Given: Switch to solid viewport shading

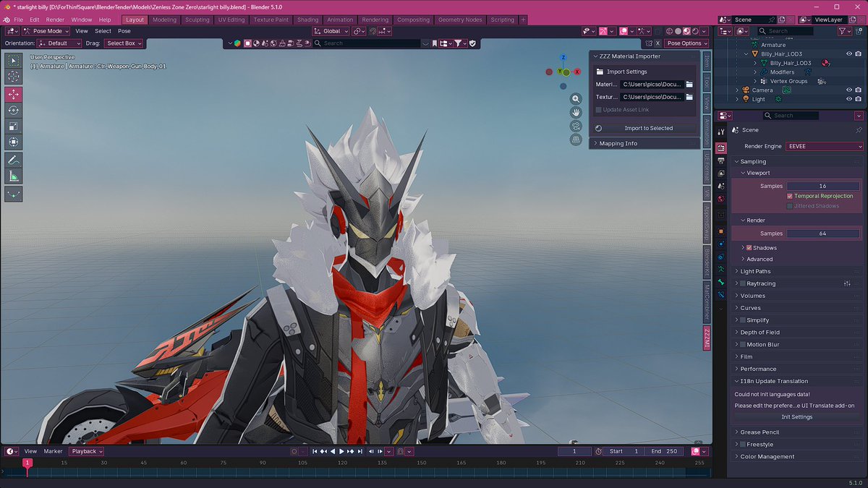Looking at the screenshot, I should (679, 32).
